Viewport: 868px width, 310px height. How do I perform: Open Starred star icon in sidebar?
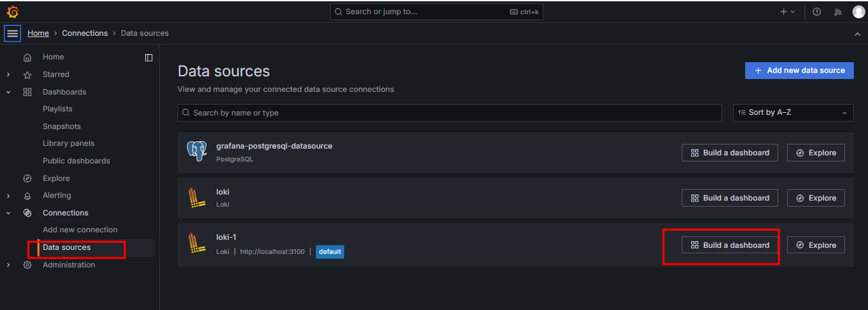coord(28,75)
